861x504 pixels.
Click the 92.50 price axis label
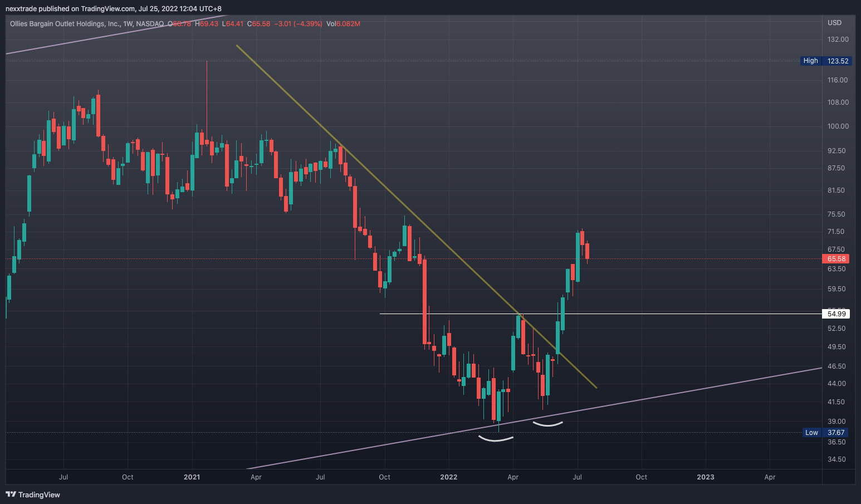836,151
